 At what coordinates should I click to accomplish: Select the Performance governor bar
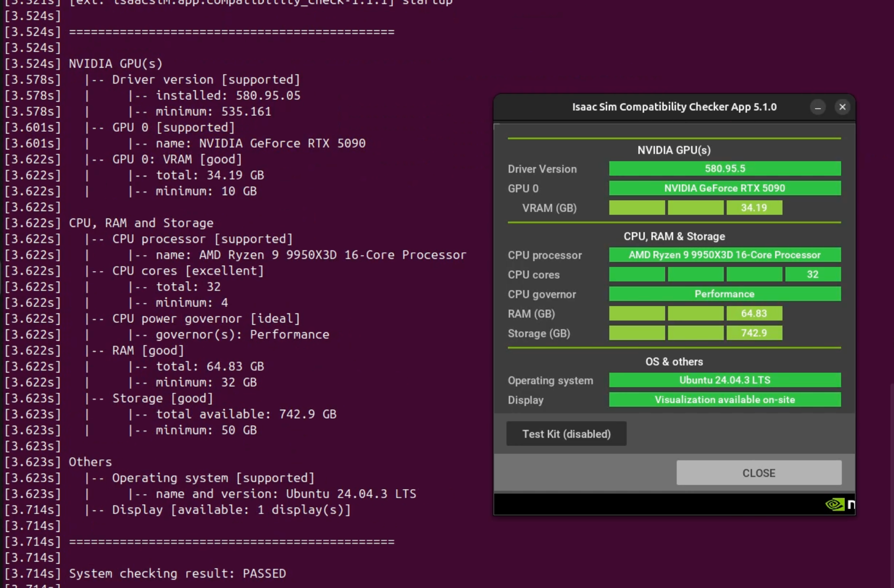(x=725, y=294)
